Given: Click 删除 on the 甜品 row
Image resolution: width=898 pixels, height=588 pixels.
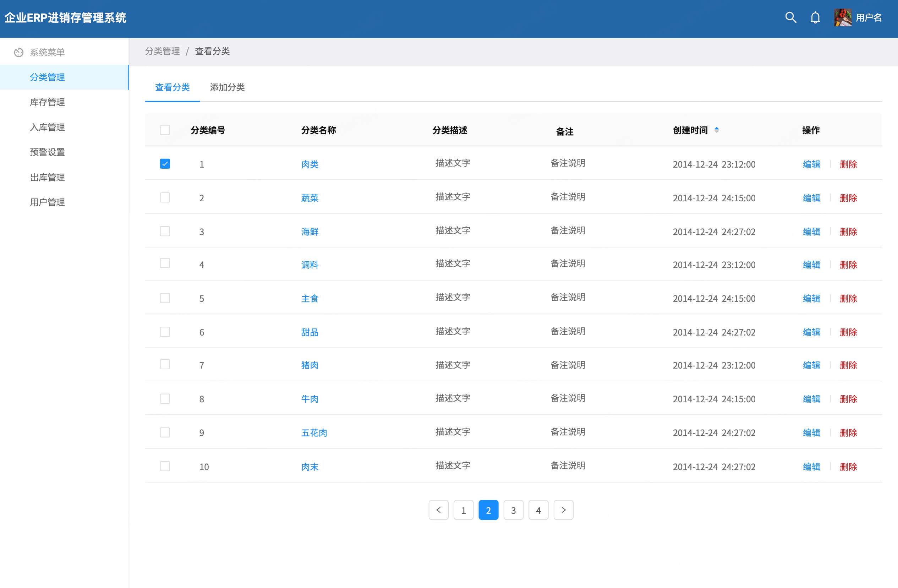Looking at the screenshot, I should click(x=849, y=332).
